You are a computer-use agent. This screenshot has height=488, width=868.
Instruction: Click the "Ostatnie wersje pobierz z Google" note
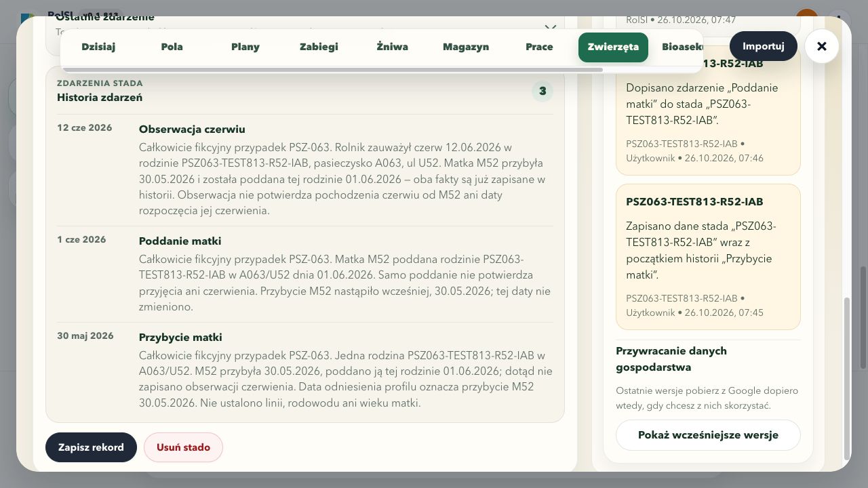[x=707, y=399]
